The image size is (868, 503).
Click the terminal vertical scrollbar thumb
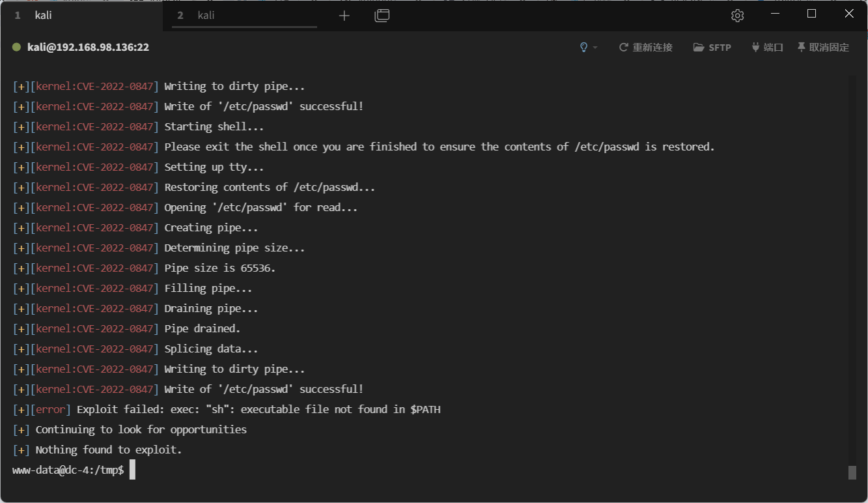852,472
